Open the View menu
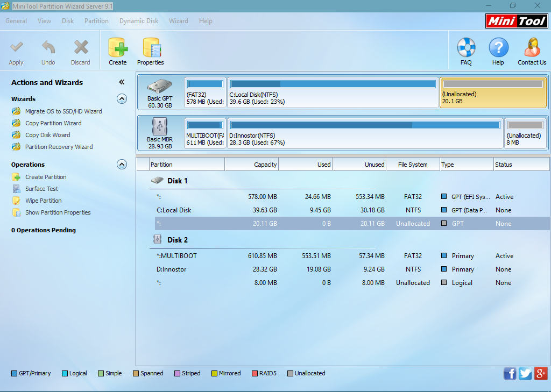 44,21
